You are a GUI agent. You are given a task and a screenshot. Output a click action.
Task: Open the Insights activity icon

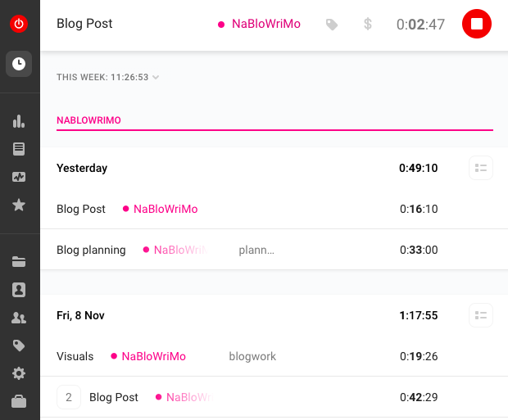[x=19, y=177]
